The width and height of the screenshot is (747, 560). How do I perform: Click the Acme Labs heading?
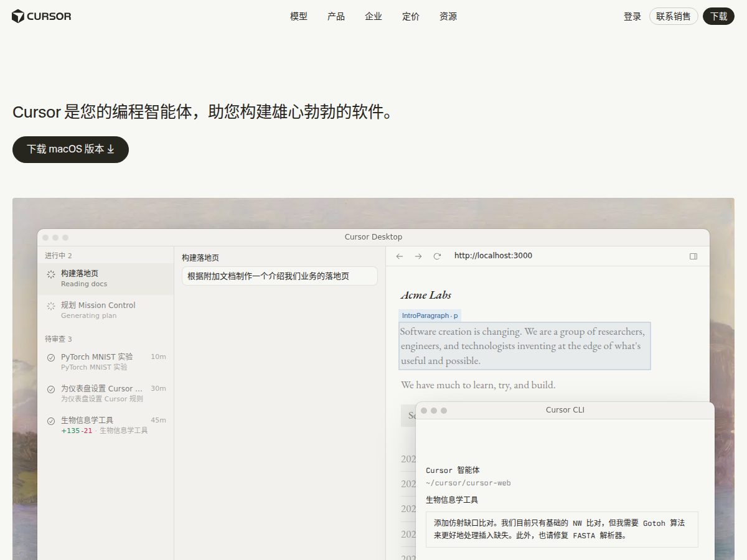[426, 295]
